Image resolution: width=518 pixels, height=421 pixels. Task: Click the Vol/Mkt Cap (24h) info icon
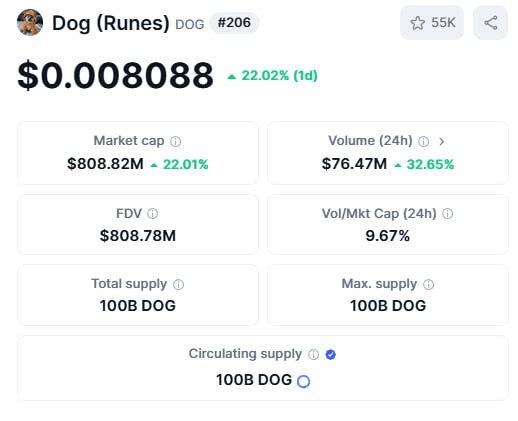[447, 214]
